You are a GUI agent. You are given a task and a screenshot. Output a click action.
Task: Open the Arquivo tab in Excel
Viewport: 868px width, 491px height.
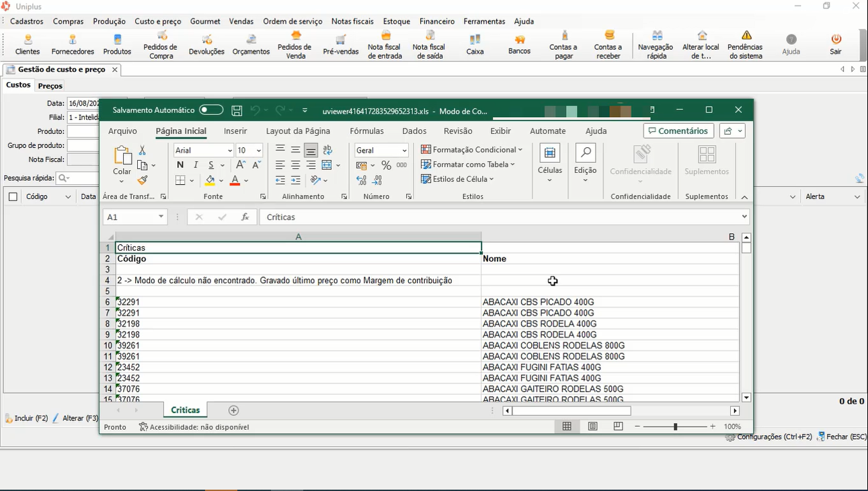[122, 131]
